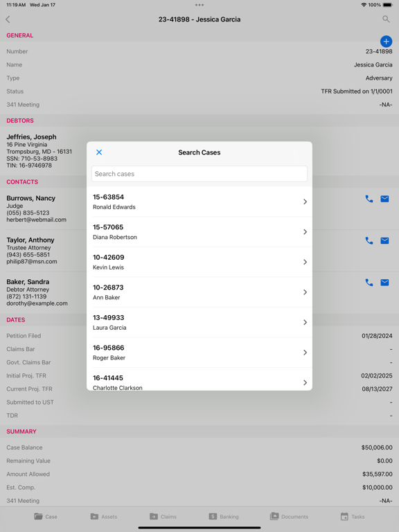Call Nancy Burrows phone icon
399x532 pixels.
[x=369, y=199]
